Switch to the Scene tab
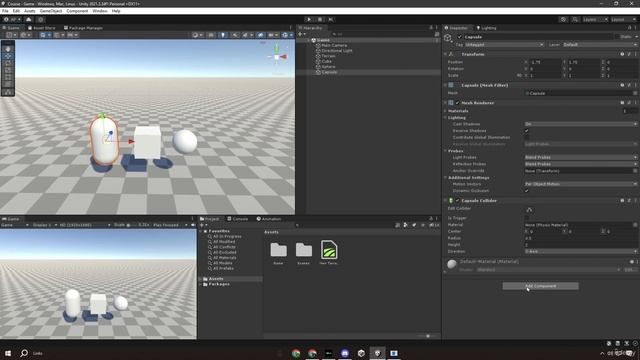Screen dimensions: 640x360 click(x=11, y=28)
